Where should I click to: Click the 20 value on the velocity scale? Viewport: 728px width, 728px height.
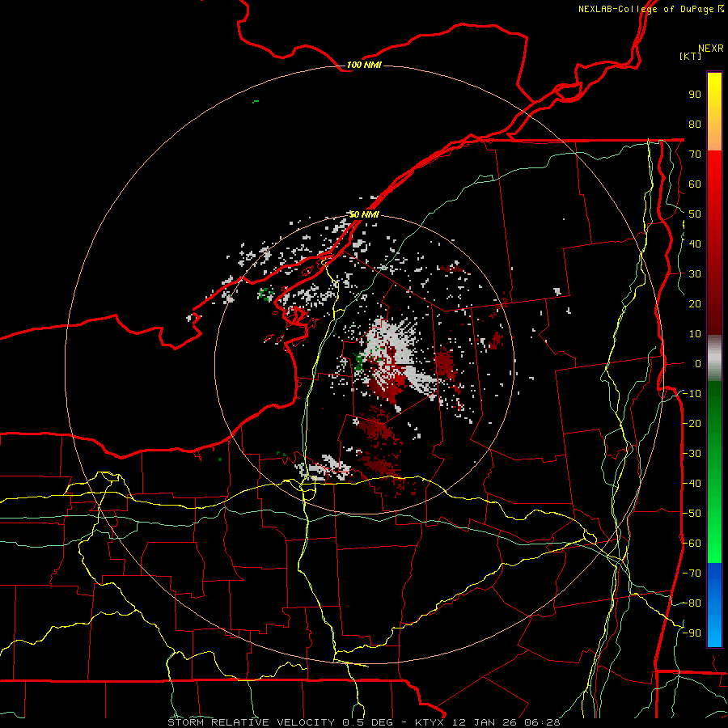[x=695, y=303]
